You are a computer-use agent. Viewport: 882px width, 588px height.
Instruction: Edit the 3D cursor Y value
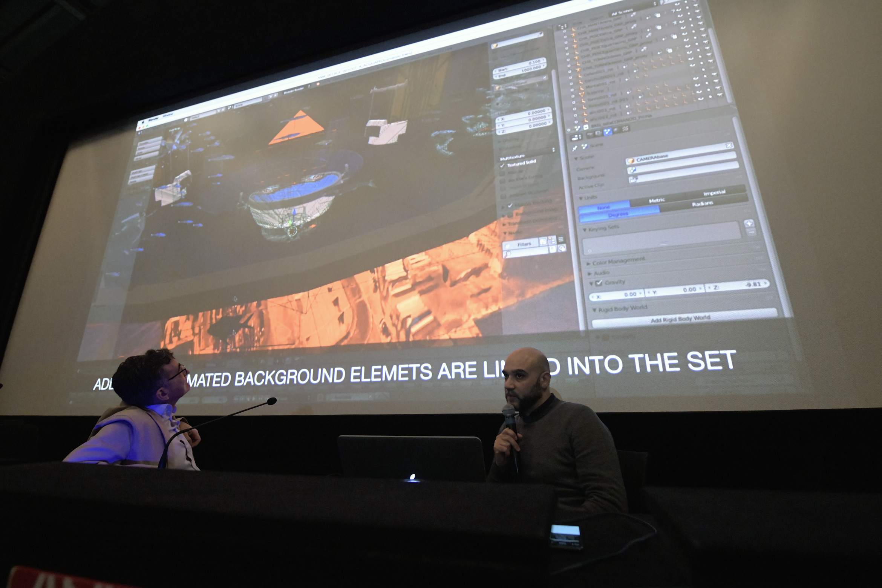[524, 121]
